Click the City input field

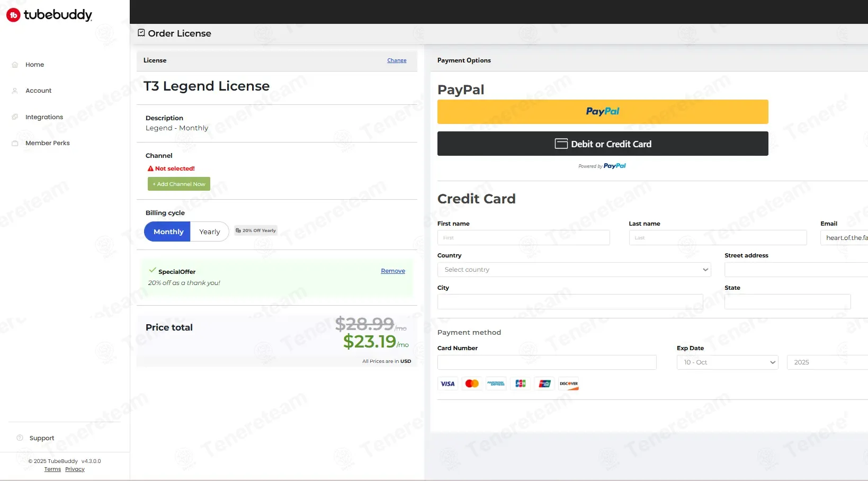click(570, 302)
